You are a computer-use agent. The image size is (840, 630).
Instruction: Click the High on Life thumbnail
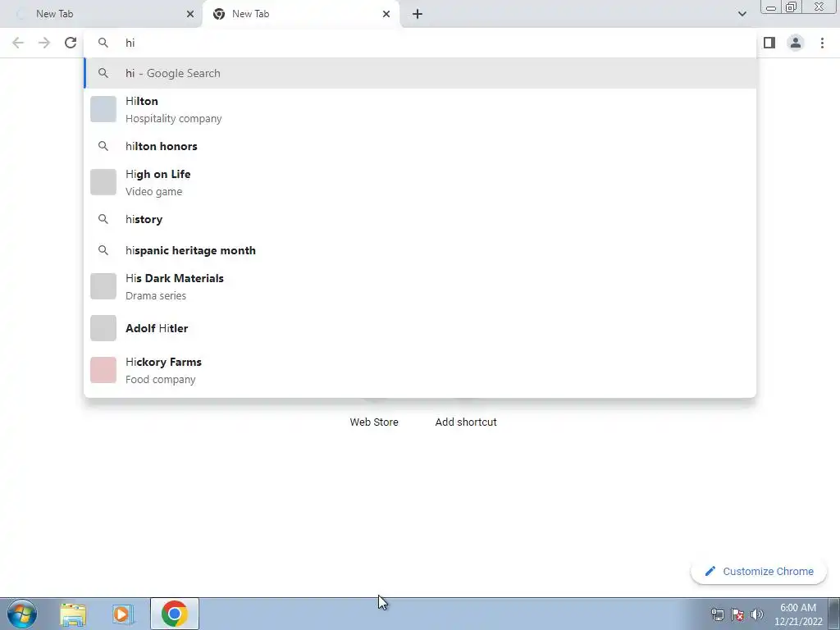(x=103, y=182)
